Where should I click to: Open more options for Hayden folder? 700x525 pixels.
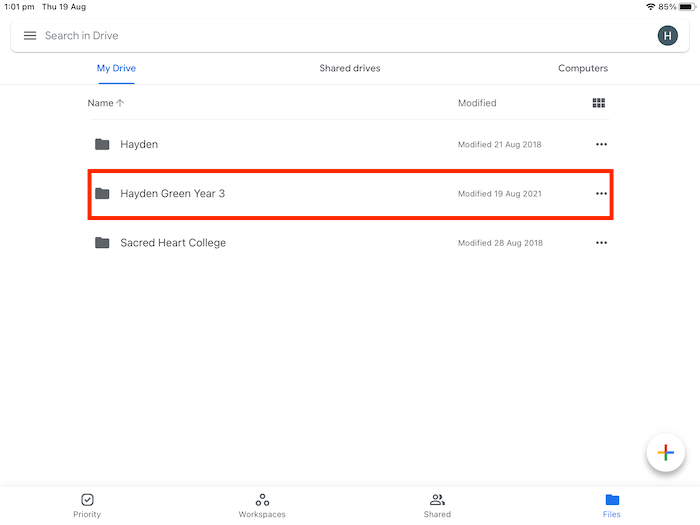[601, 144]
